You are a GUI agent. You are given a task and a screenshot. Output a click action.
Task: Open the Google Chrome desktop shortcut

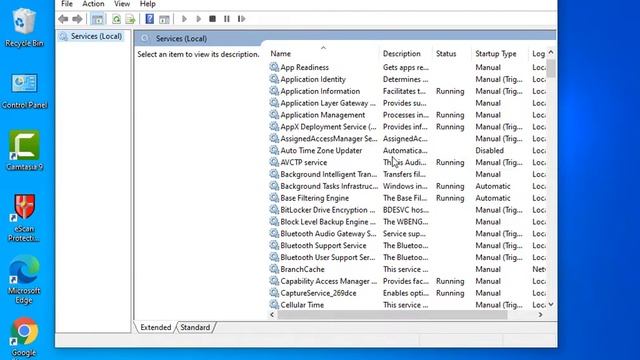pos(24,338)
